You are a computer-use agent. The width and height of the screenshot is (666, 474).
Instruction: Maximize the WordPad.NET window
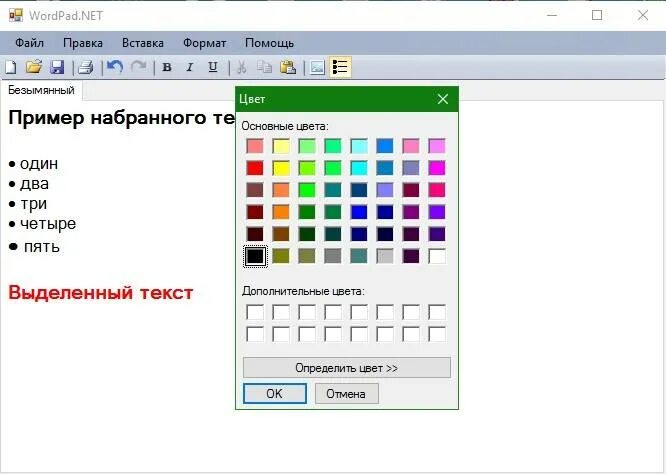(597, 15)
